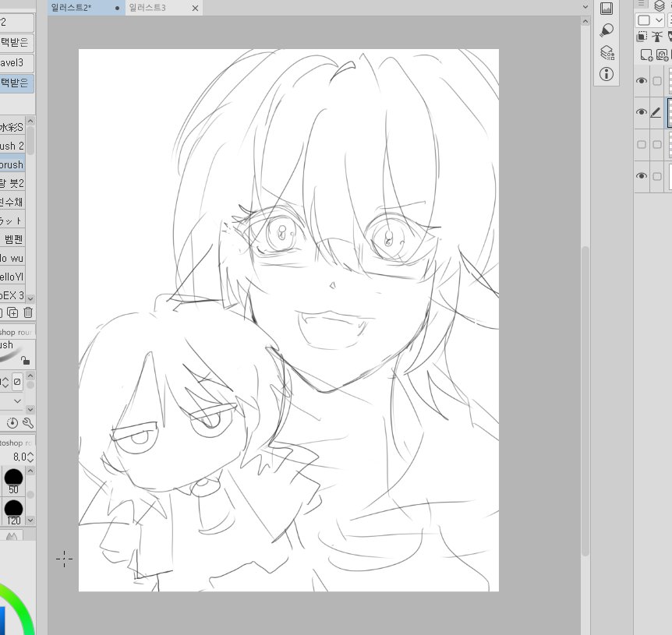Hide the bottom layer via eye icon
Viewport: 672px width, 635px height.
(x=641, y=176)
